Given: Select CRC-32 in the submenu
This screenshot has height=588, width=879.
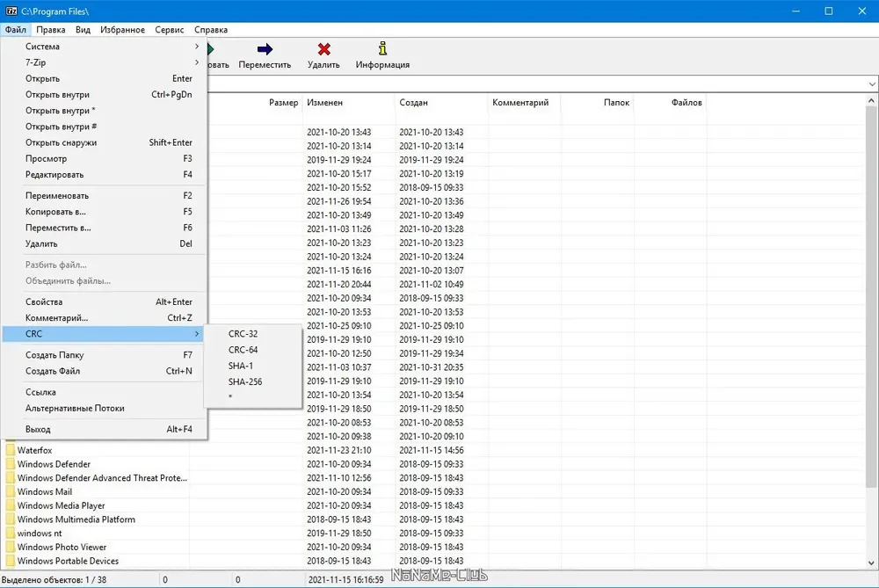Looking at the screenshot, I should click(x=253, y=333).
